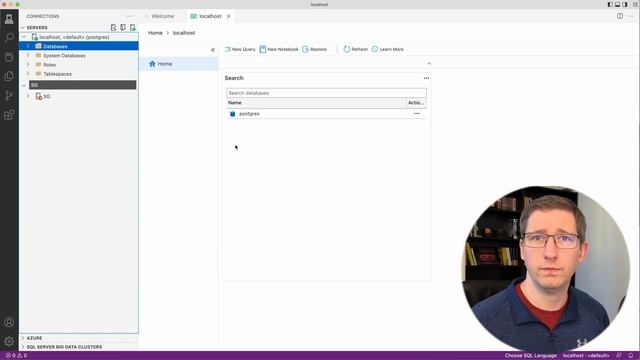
Task: Click New Notebook in dashboard toolbar
Action: 279,49
